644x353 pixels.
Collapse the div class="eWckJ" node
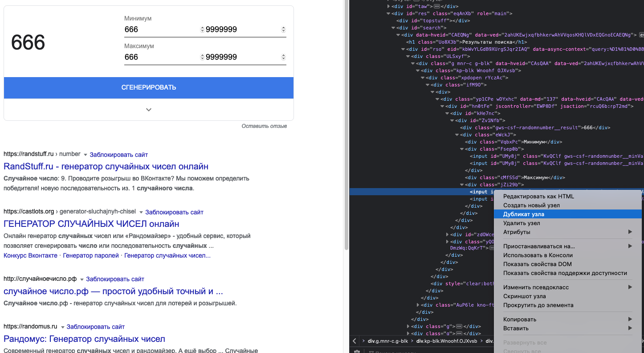[x=457, y=135]
